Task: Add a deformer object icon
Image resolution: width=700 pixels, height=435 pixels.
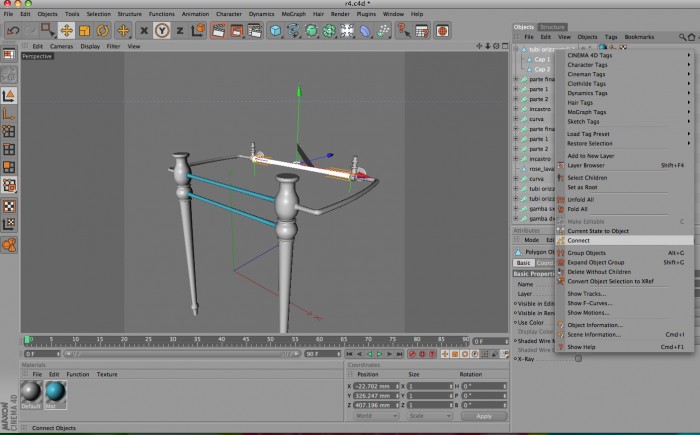Action: pyautogui.click(x=365, y=31)
